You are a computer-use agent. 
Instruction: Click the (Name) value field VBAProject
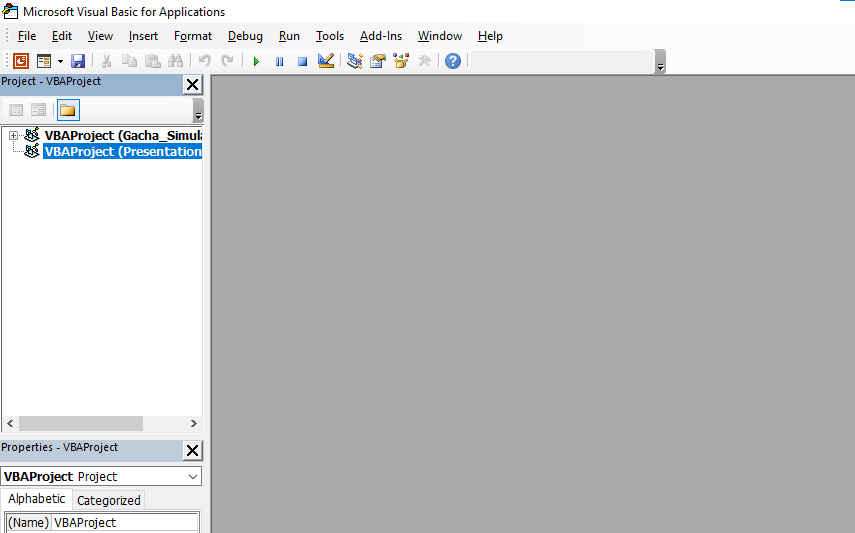click(x=125, y=523)
